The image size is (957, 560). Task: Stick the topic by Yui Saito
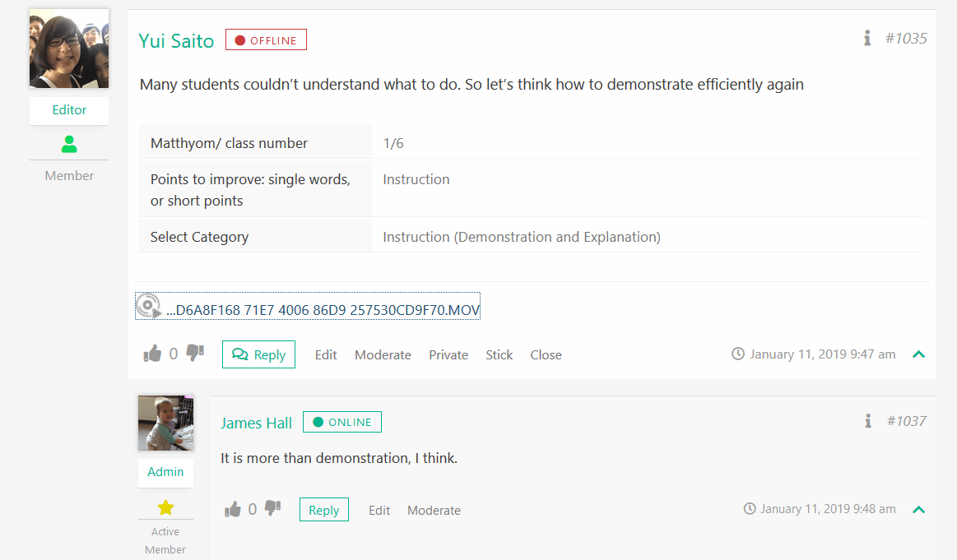(x=499, y=355)
